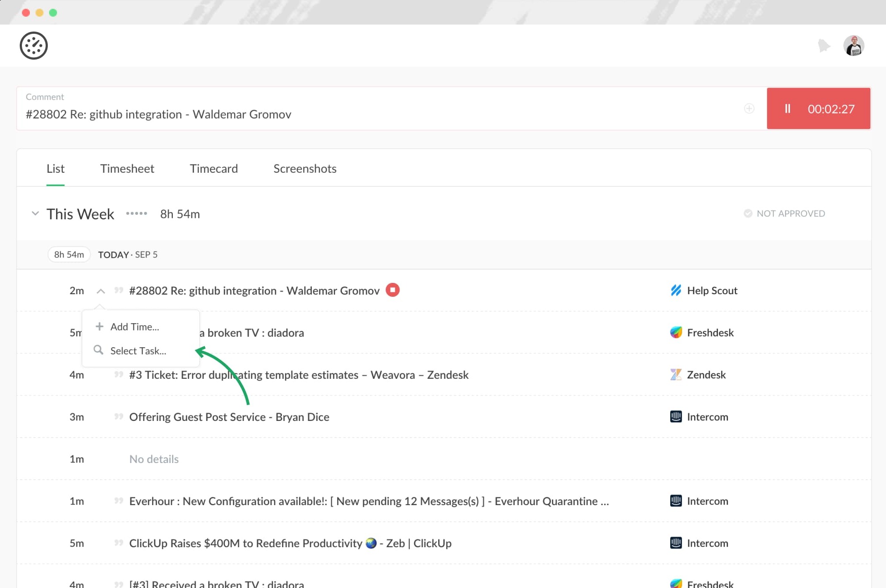Click the Zendesk icon on ticket #3 row

675,374
